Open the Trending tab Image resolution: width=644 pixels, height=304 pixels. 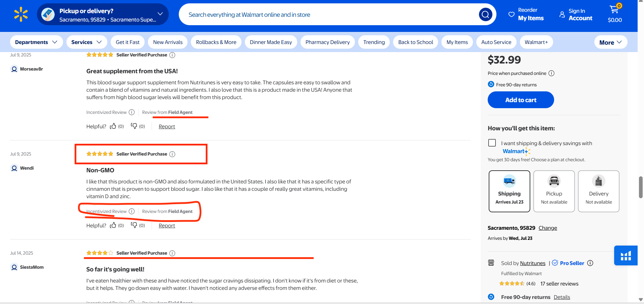pyautogui.click(x=374, y=42)
